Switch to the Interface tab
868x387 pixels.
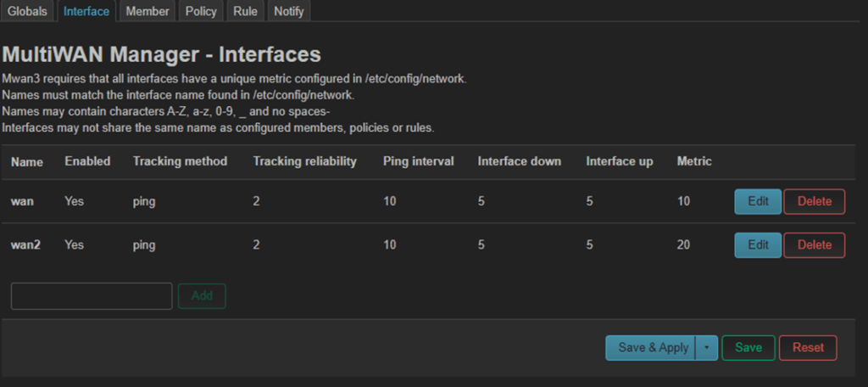tap(86, 11)
